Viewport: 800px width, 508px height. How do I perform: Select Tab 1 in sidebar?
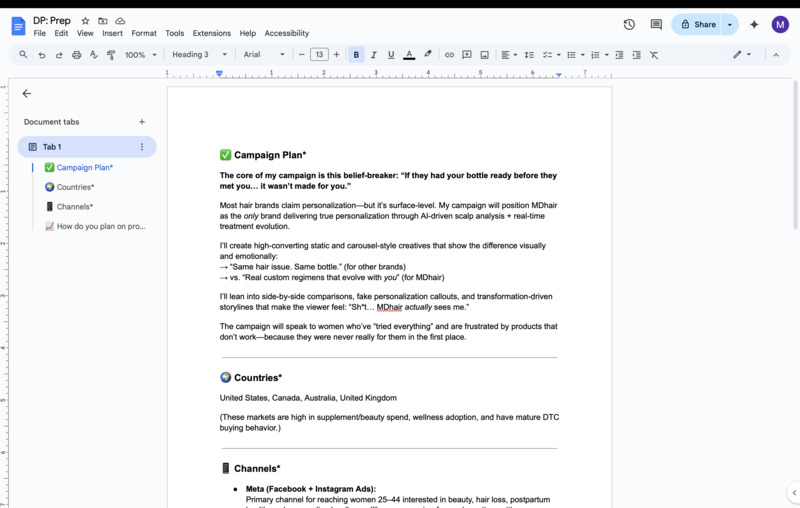coord(87,147)
